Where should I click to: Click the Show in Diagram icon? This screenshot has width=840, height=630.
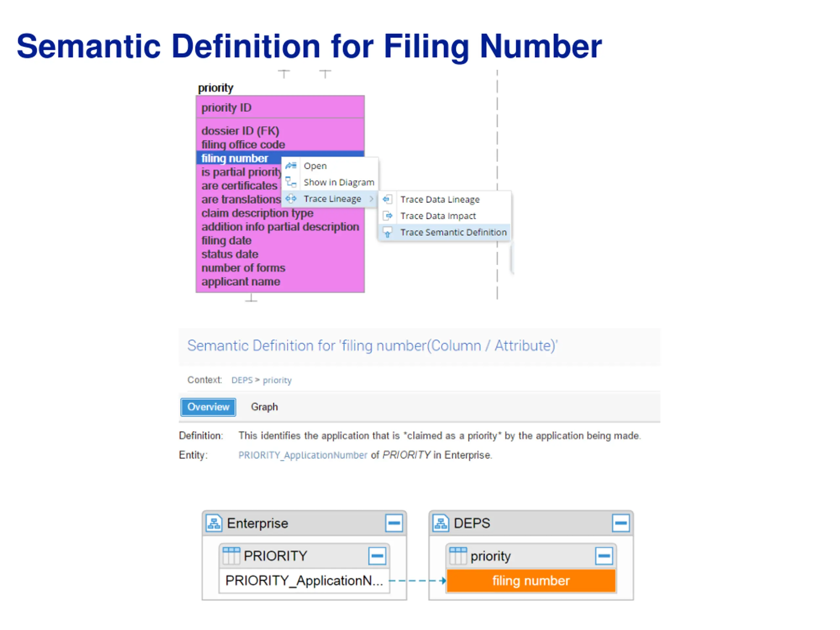(x=291, y=182)
